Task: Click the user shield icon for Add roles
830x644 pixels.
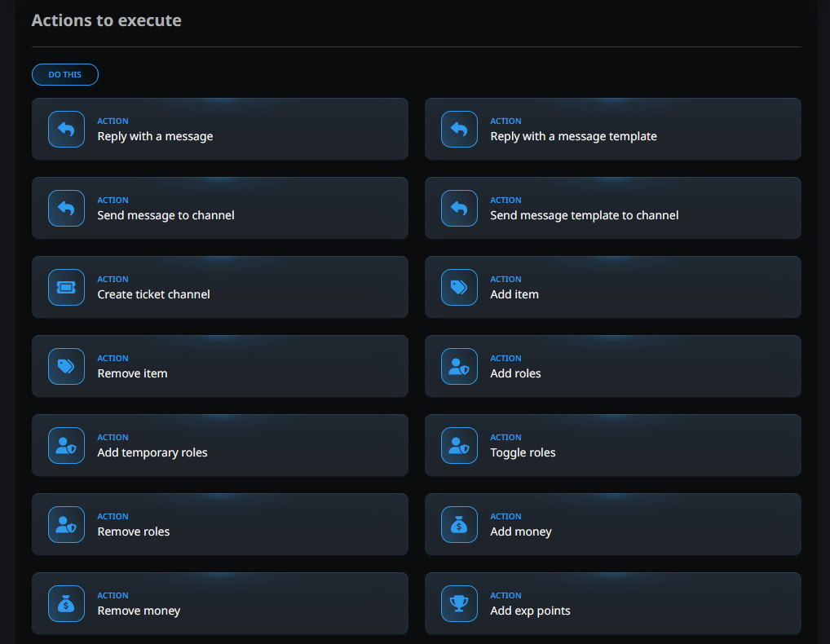Action: (459, 366)
